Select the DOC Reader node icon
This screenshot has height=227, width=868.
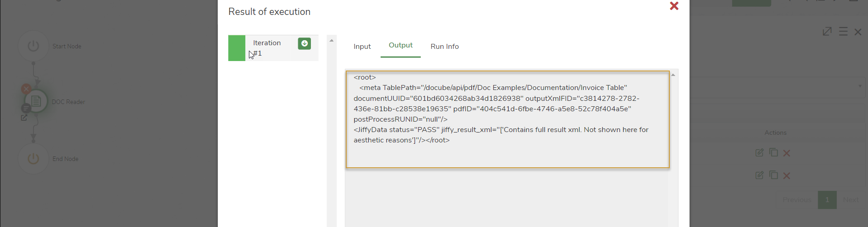[36, 102]
